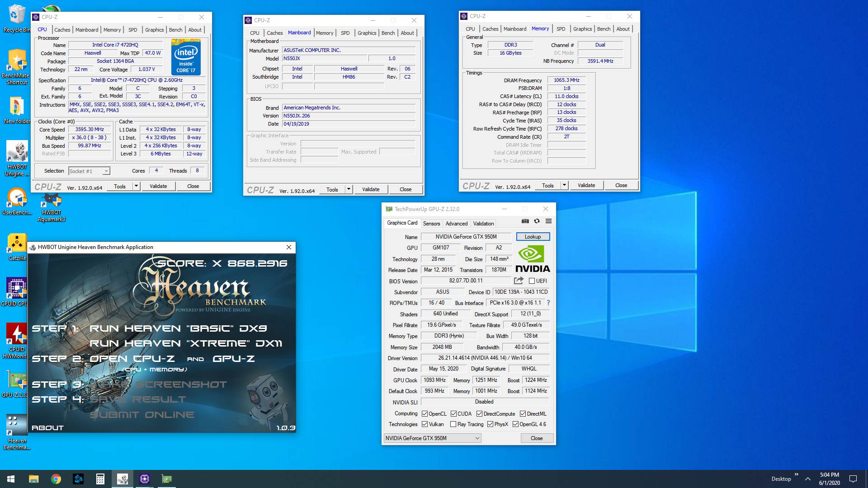
Task: Open CPU-Z taskbar icon
Action: coord(145,479)
